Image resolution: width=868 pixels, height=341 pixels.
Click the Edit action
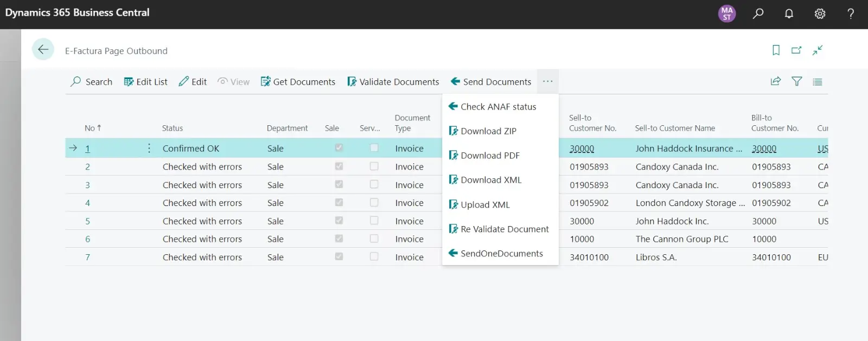[x=193, y=81]
